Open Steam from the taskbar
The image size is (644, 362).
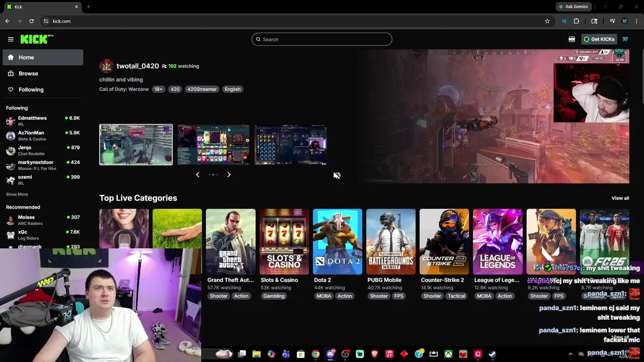click(x=492, y=354)
